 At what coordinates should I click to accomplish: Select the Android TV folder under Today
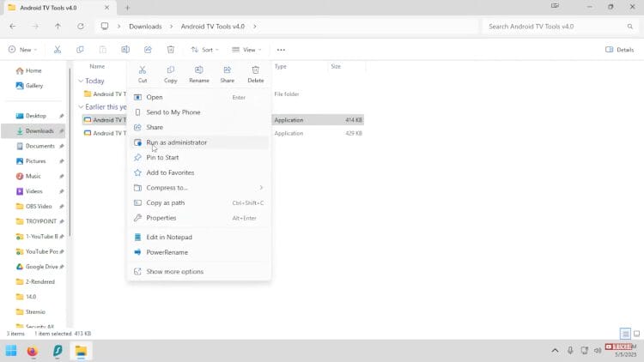(105, 94)
